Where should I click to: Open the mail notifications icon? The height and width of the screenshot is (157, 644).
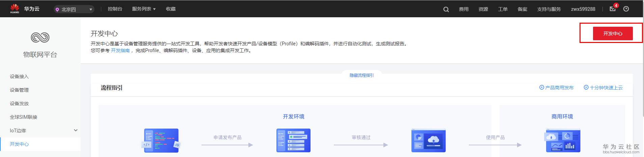[613, 9]
